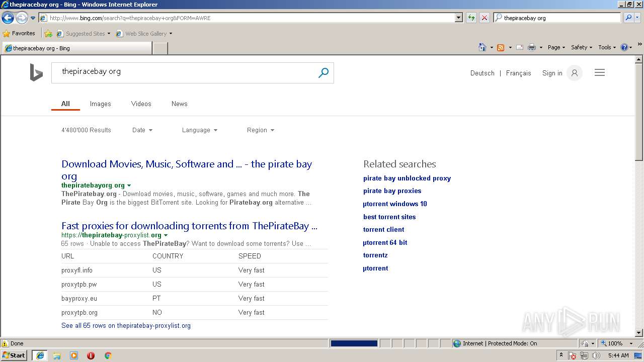Click the browser address bar
Viewport: 644px width, 362px height.
[x=247, y=18]
